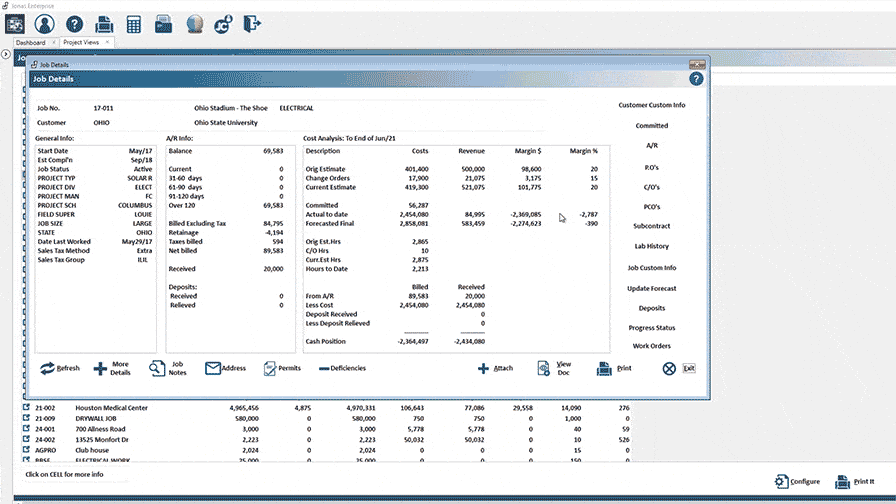Open the Subcontract link

coord(651,226)
